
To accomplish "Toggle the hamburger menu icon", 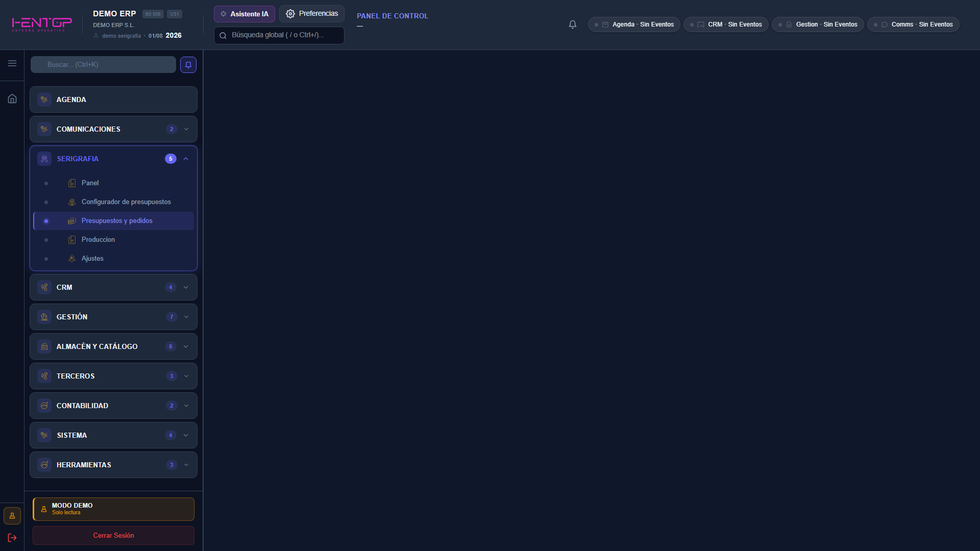I will pos(12,63).
